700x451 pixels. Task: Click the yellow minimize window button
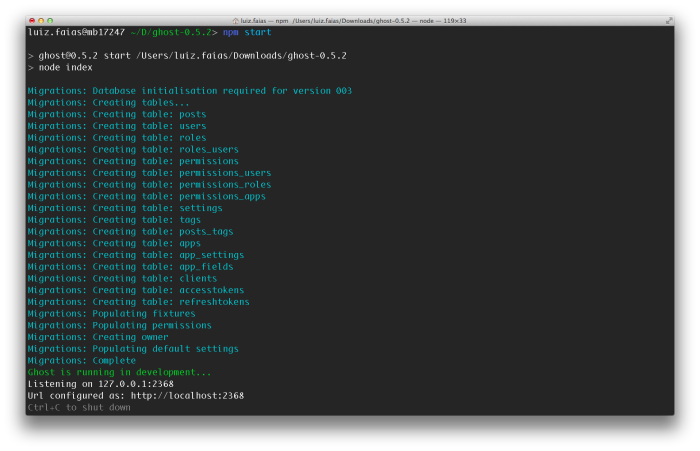point(41,21)
